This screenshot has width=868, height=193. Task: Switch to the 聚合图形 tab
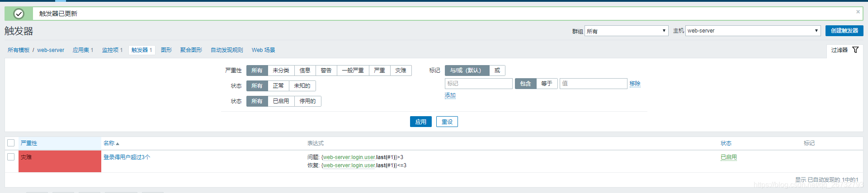(191, 50)
